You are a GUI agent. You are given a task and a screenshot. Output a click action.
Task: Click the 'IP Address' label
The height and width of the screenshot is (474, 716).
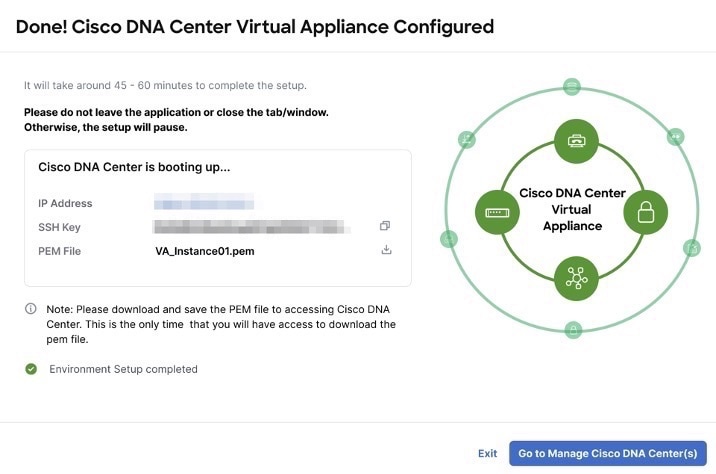(x=65, y=203)
